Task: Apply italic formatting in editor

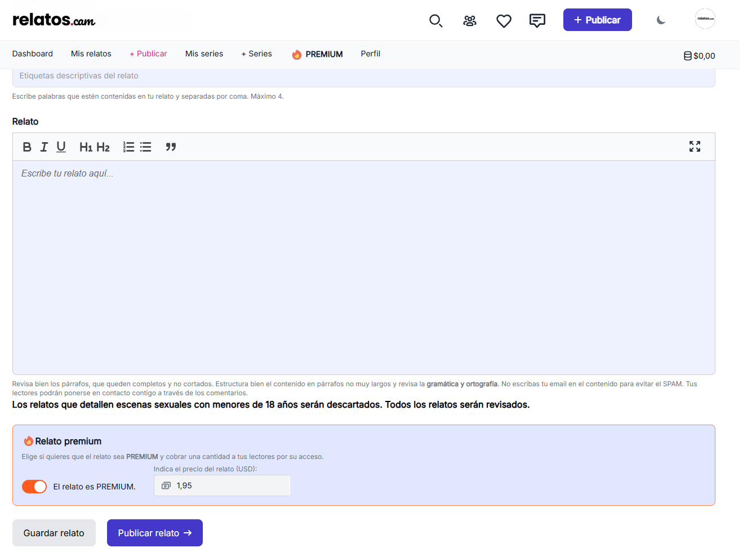Action: pyautogui.click(x=44, y=147)
